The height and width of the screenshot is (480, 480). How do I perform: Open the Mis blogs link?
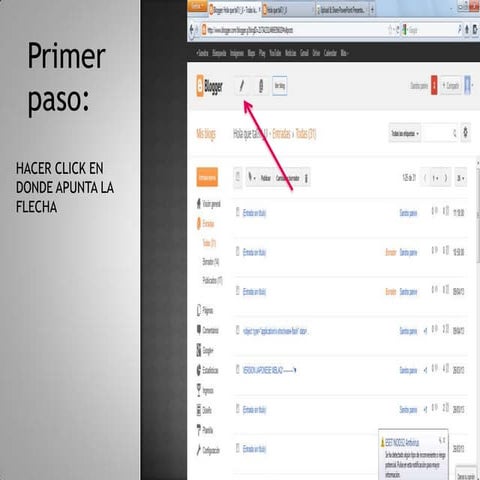pos(206,134)
